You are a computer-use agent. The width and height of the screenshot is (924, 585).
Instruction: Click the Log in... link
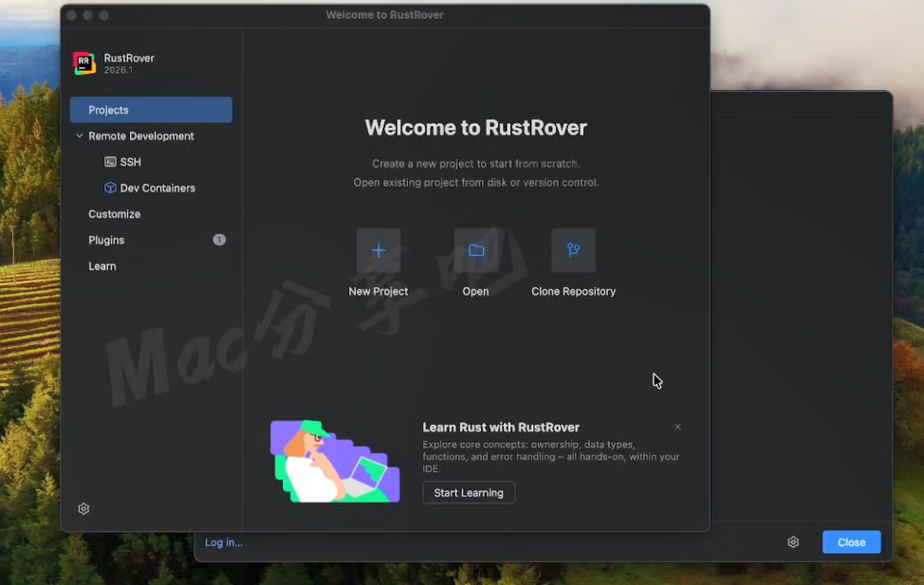click(x=224, y=542)
